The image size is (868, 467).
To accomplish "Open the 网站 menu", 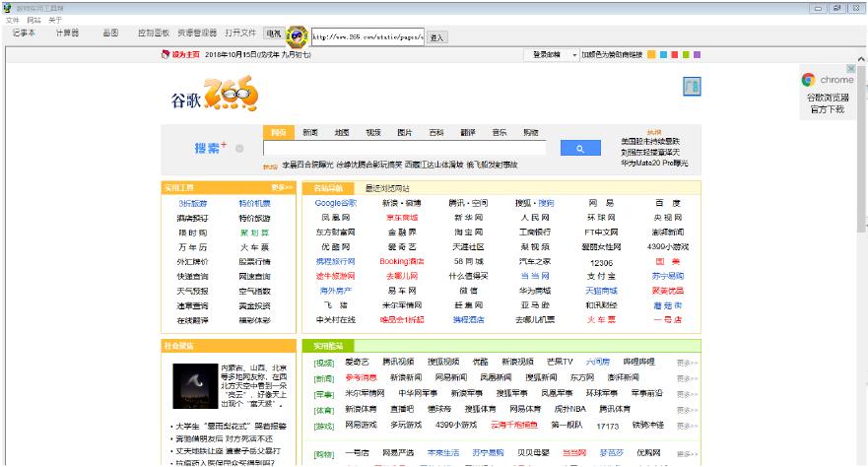I will click(33, 20).
